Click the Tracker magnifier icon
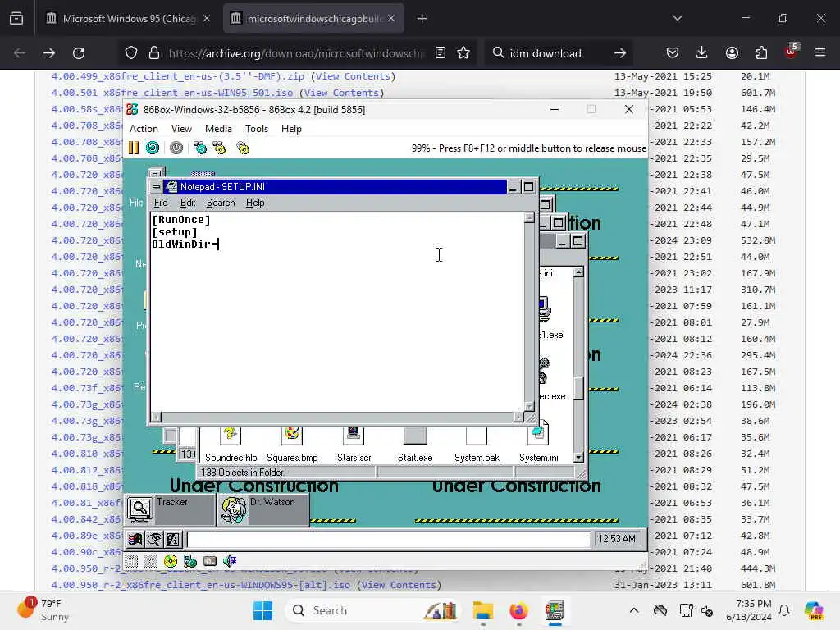This screenshot has width=840, height=630. pyautogui.click(x=140, y=509)
